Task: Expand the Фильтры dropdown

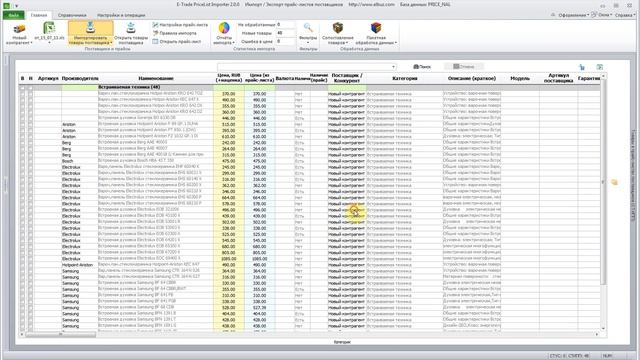Action: pos(308,42)
